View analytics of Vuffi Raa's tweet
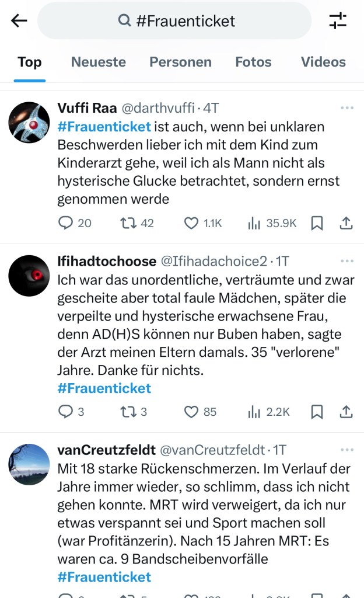The height and width of the screenshot is (598, 364). point(254,222)
